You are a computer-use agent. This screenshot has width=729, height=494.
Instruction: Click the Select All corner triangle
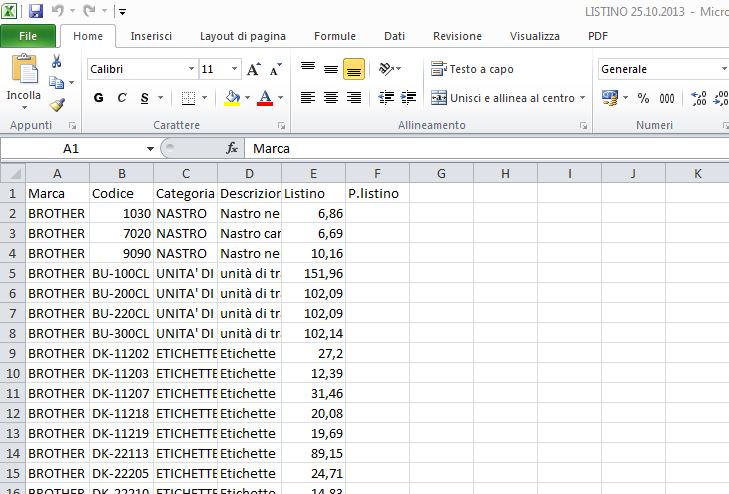(x=13, y=173)
